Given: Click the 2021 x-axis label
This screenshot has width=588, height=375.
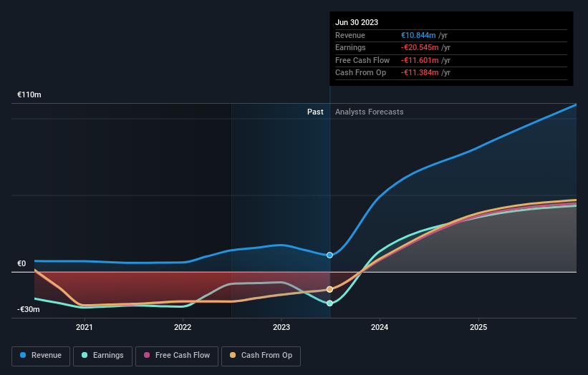Looking at the screenshot, I should [85, 327].
